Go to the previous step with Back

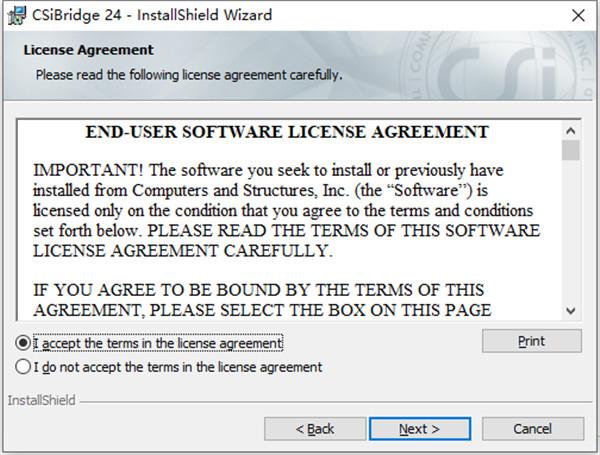tap(315, 429)
